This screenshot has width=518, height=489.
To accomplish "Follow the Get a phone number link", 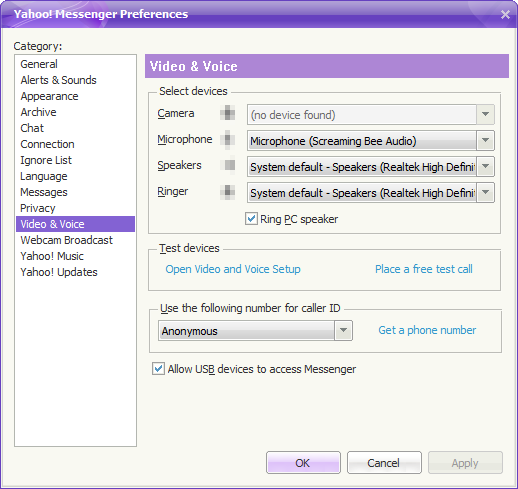I will tap(427, 330).
